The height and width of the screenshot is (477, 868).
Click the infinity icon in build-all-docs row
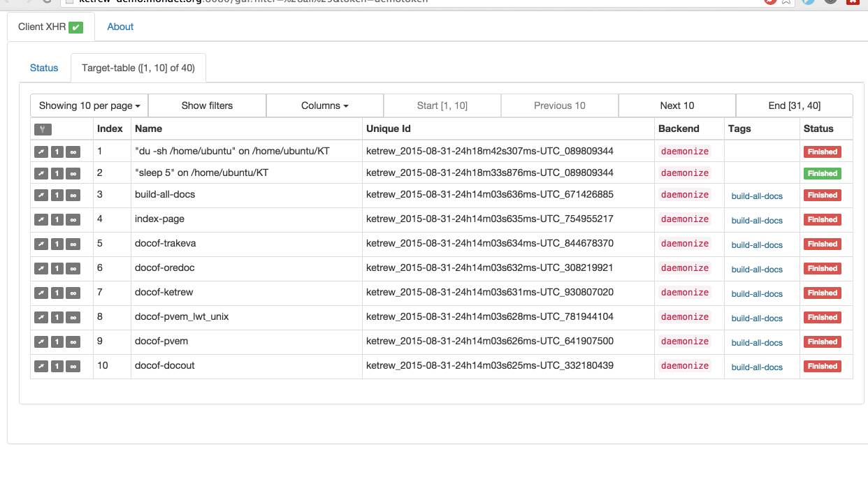point(73,196)
